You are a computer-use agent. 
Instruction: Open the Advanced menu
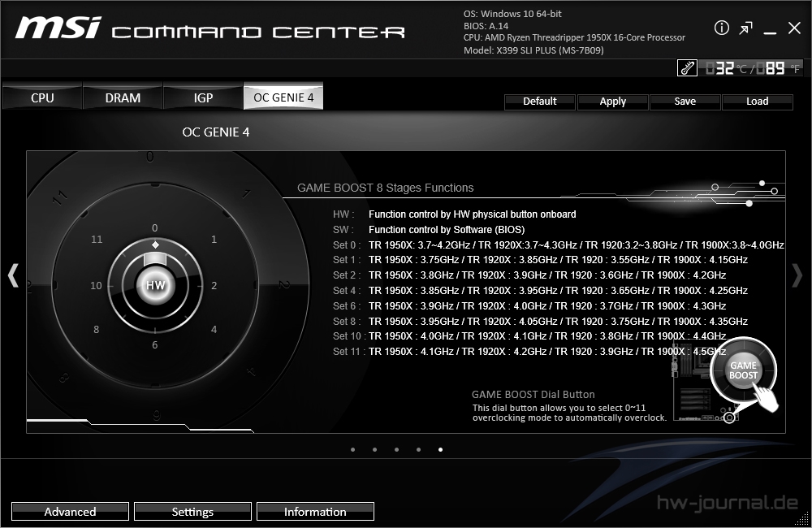[70, 512]
